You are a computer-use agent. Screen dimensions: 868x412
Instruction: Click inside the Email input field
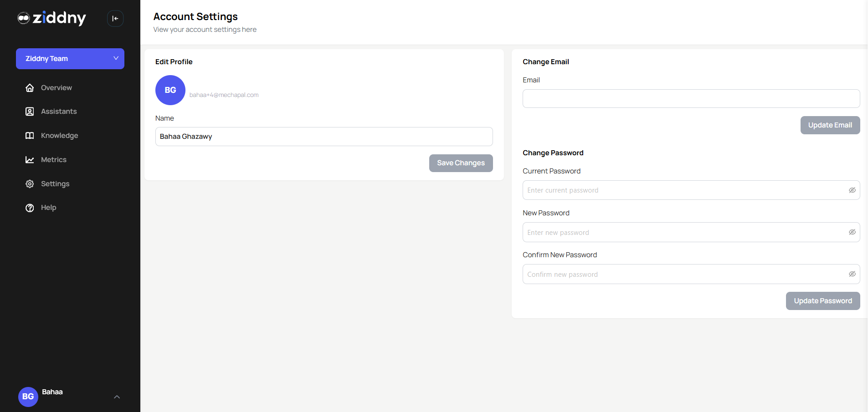[x=691, y=98]
